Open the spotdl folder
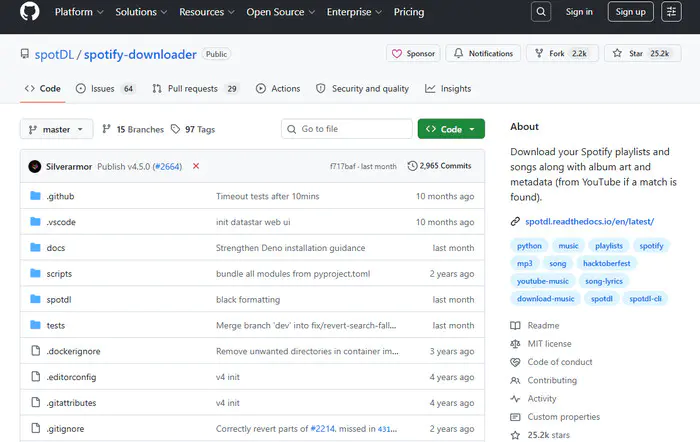This screenshot has height=442, width=700. pos(59,300)
